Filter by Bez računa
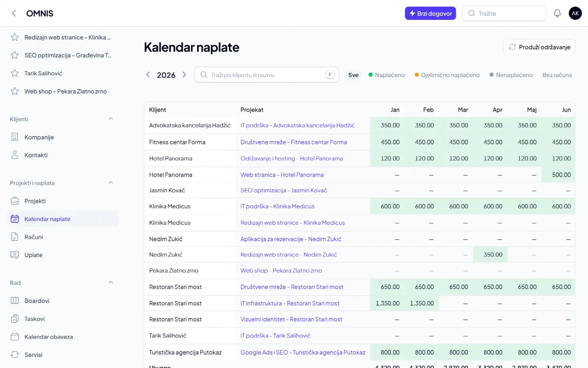This screenshot has width=588, height=368. point(557,75)
